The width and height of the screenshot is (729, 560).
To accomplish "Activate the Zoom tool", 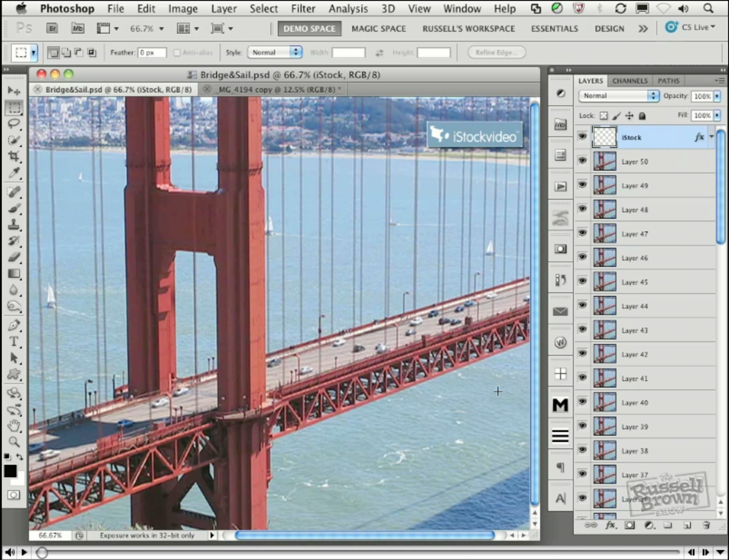I will (14, 442).
